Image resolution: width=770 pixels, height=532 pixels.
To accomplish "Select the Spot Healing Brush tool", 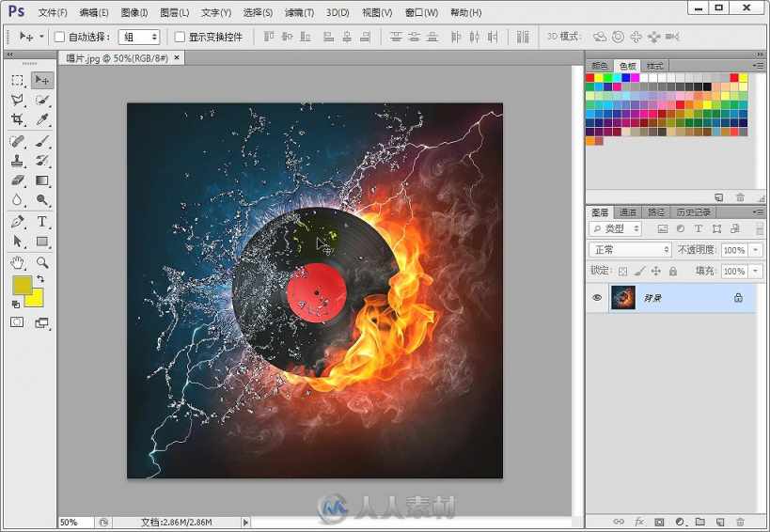I will (x=18, y=142).
